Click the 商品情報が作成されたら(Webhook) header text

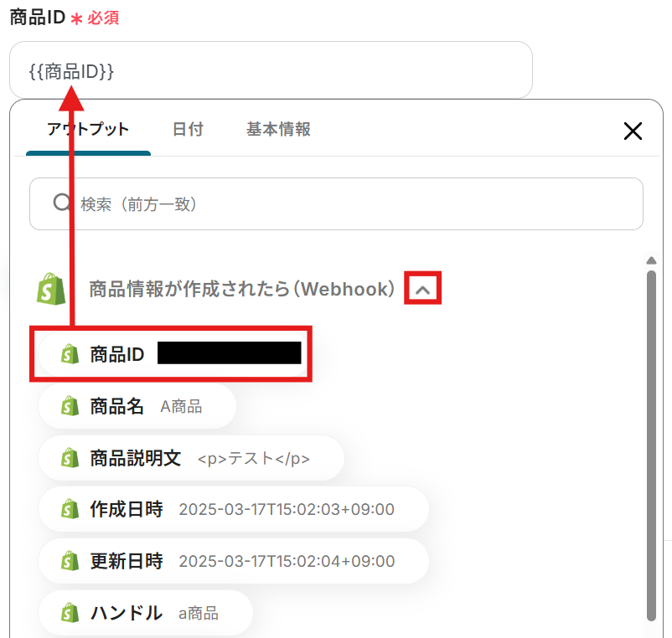[x=241, y=289]
